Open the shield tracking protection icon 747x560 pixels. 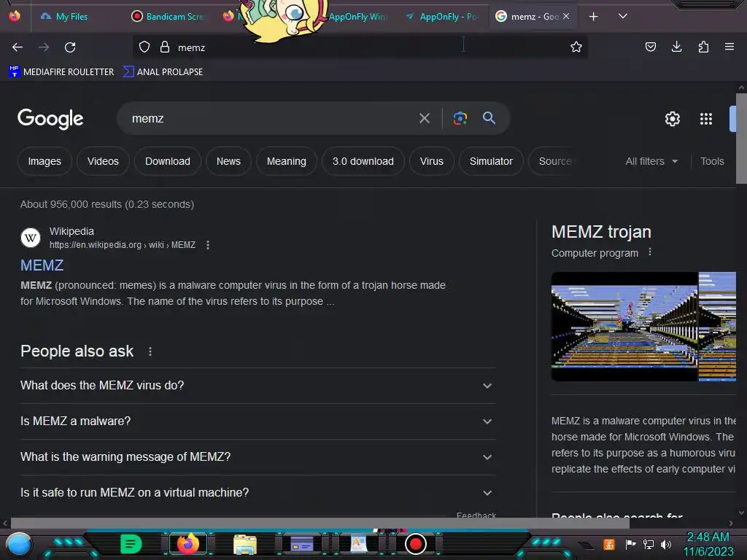coord(144,47)
